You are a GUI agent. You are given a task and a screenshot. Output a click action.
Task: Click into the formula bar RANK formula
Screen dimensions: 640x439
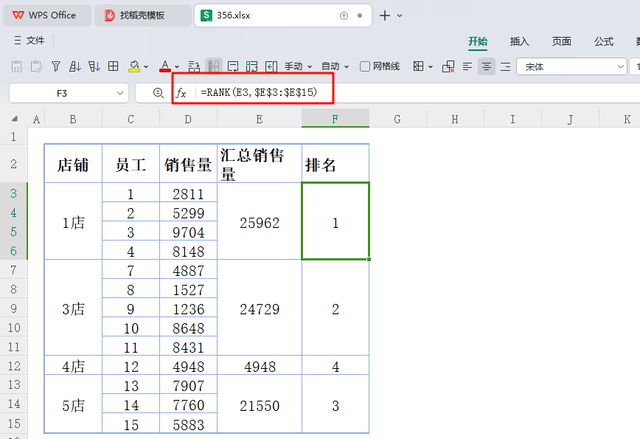pos(259,93)
